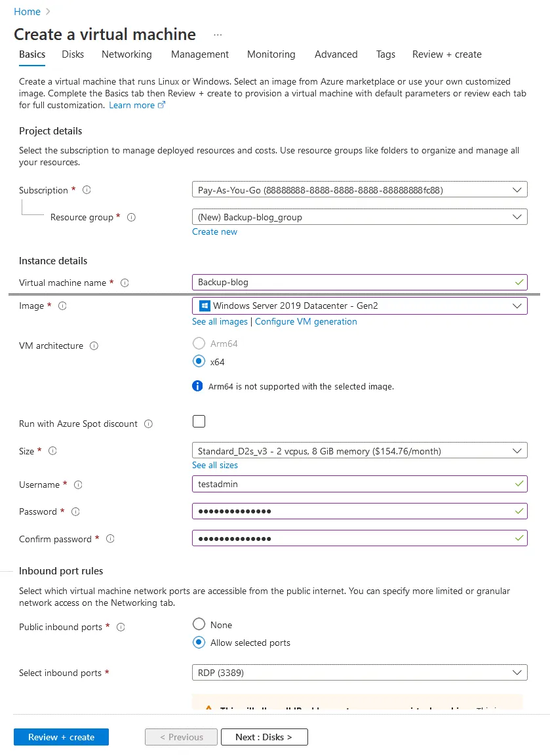Click the info icon beside VM architecture

pyautogui.click(x=94, y=346)
